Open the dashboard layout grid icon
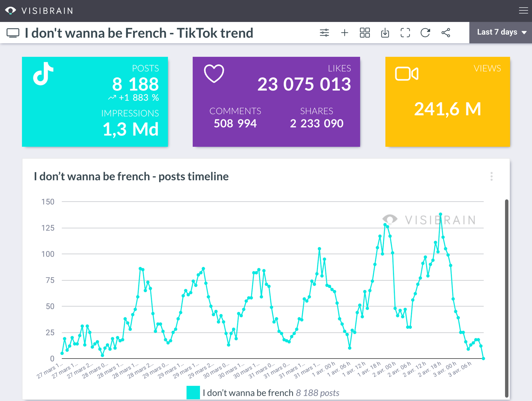This screenshot has width=532, height=401. pos(364,32)
